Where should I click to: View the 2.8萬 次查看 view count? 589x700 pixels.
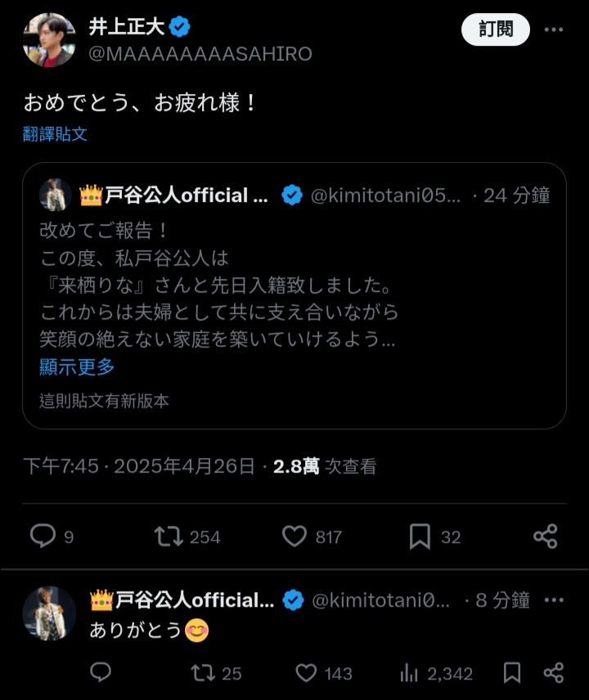325,466
